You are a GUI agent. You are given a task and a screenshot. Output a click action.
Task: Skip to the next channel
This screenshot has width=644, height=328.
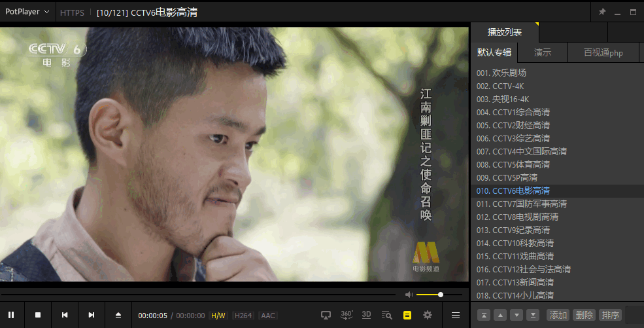point(92,315)
